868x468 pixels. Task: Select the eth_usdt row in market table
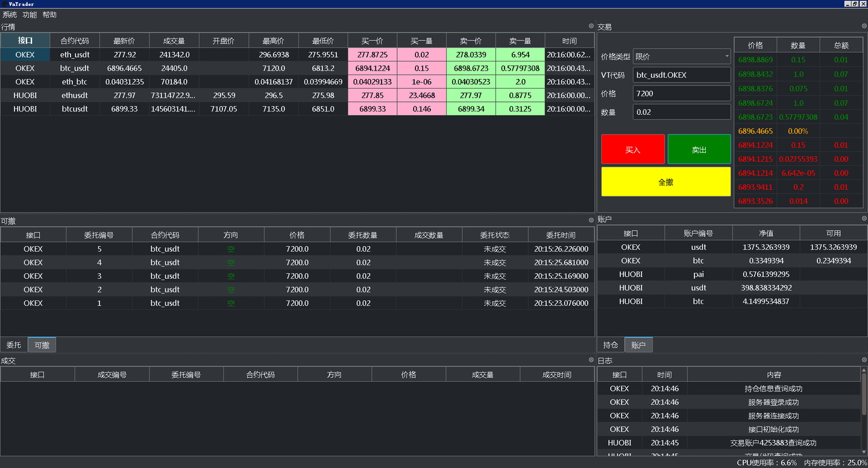297,55
